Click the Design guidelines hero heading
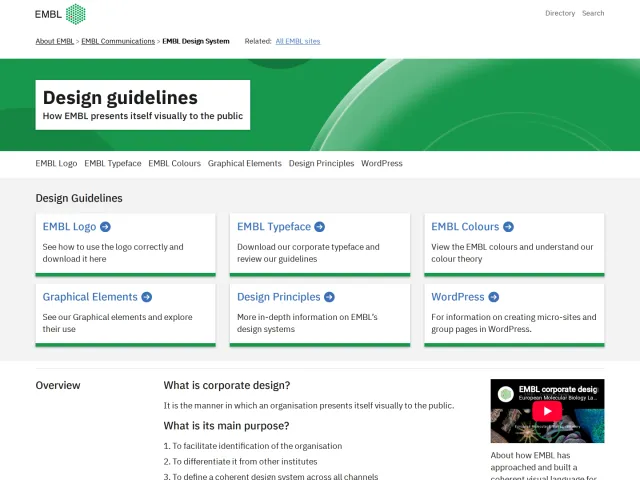Image resolution: width=640 pixels, height=480 pixels. click(x=120, y=98)
